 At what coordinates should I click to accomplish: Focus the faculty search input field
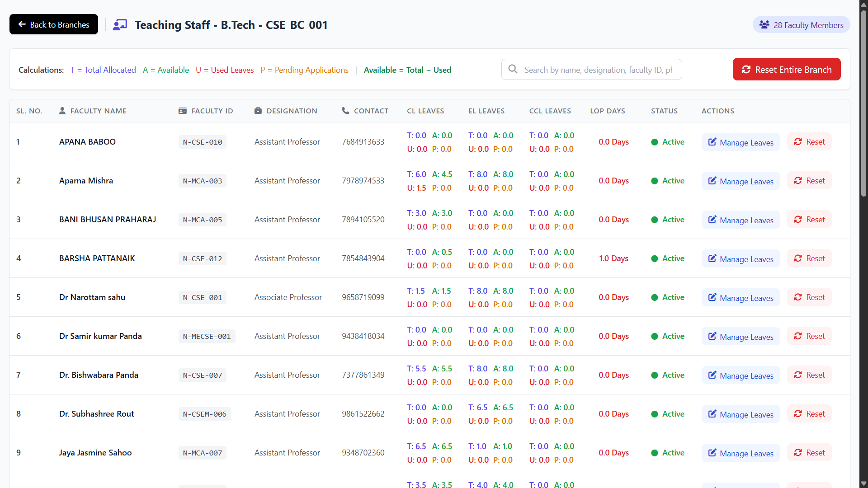pyautogui.click(x=598, y=70)
